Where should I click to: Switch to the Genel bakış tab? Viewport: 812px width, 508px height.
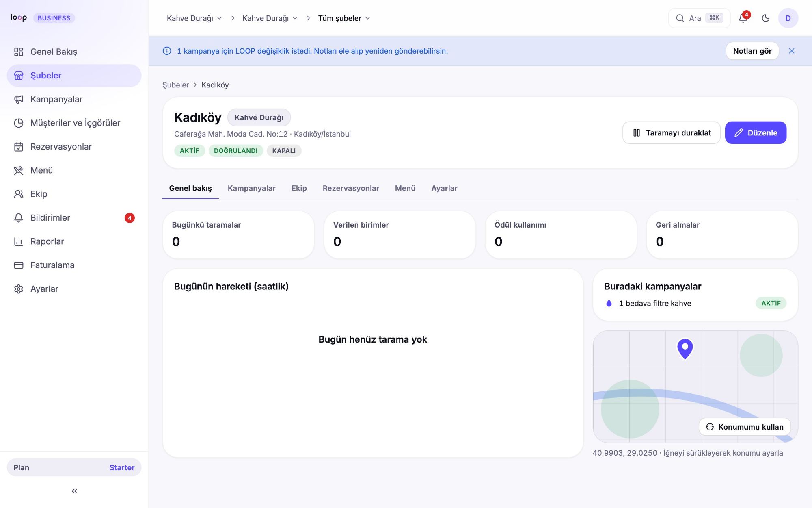click(x=190, y=188)
